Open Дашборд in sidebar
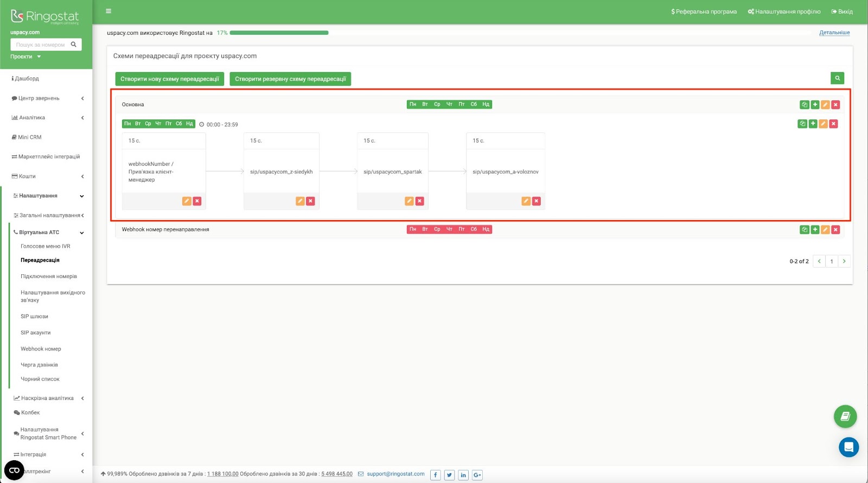 pos(25,79)
